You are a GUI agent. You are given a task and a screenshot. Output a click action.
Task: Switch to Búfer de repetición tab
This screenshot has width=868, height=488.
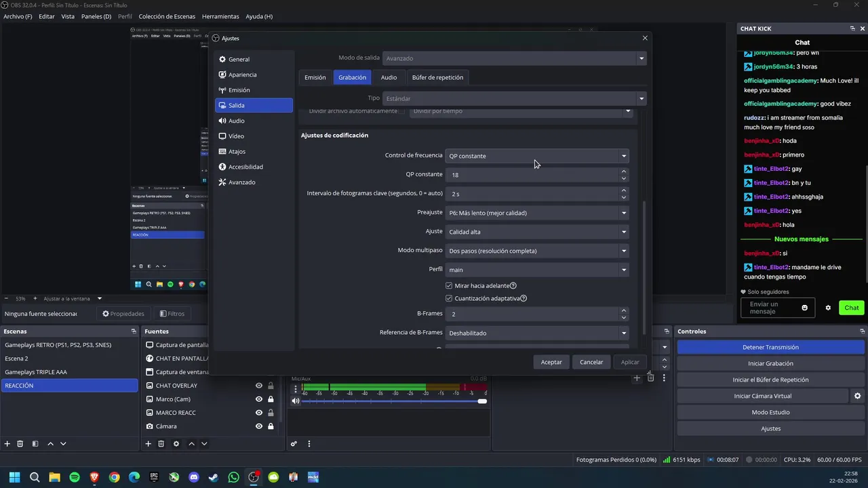coord(437,77)
